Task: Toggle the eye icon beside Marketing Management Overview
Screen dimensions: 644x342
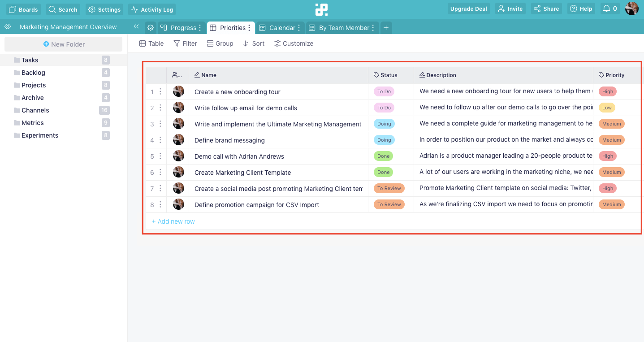Action: tap(8, 27)
